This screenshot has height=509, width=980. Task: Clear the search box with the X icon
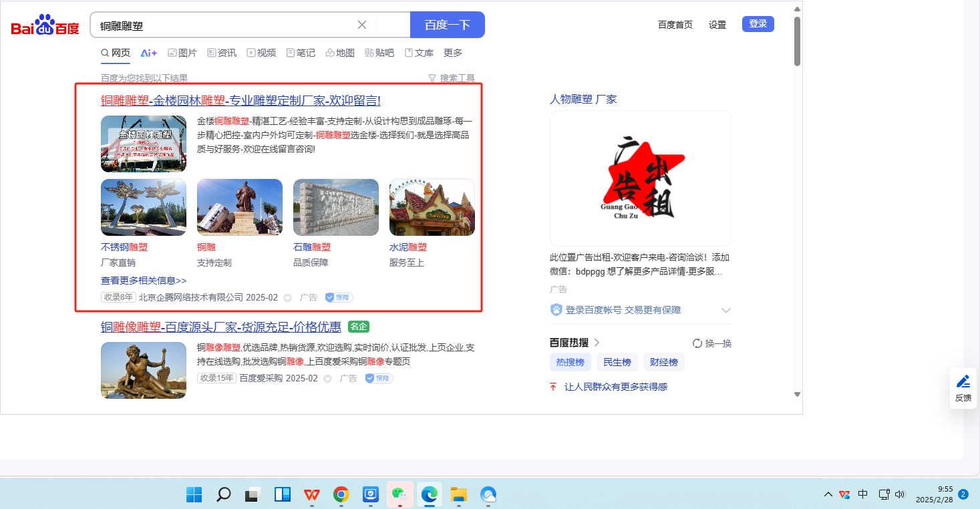(x=362, y=25)
